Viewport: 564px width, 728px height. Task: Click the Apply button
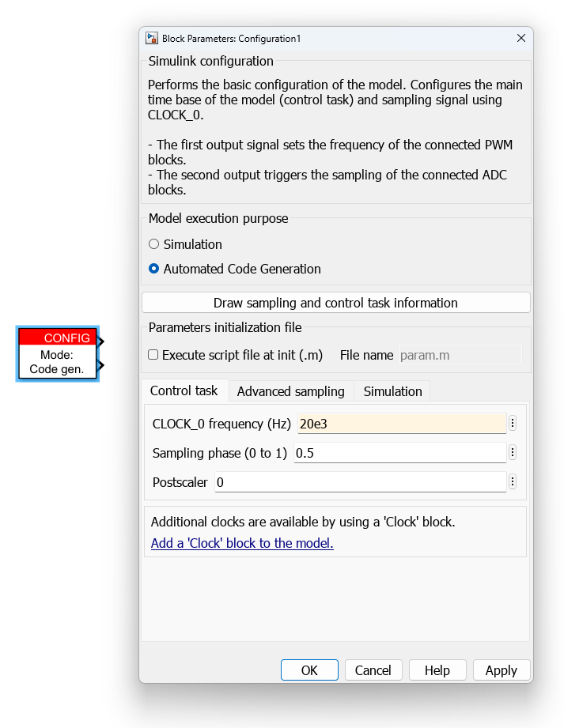click(502, 670)
